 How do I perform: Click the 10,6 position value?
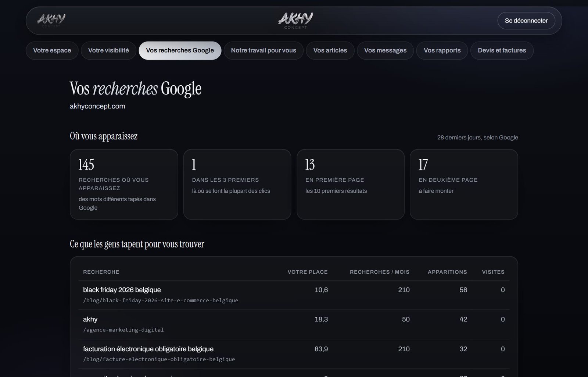[321, 290]
